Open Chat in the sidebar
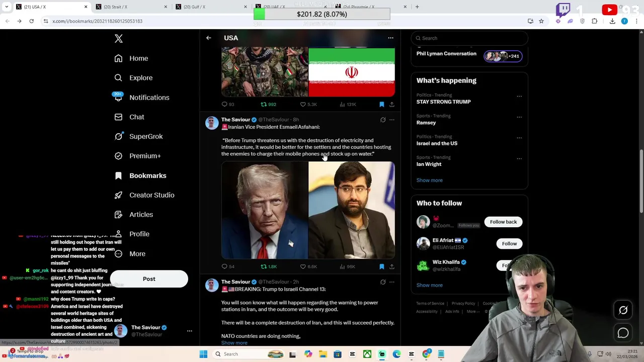This screenshot has height=362, width=644. coord(129,117)
